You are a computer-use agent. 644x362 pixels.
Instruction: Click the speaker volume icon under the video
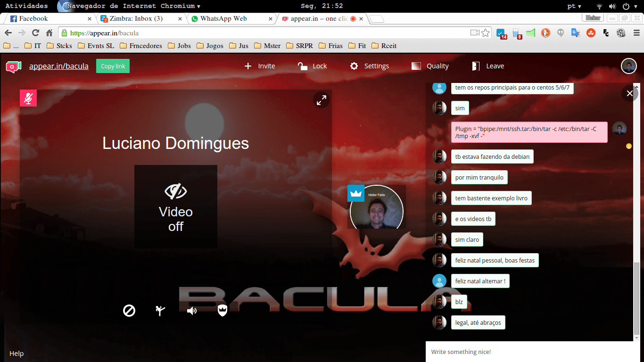coord(192,311)
